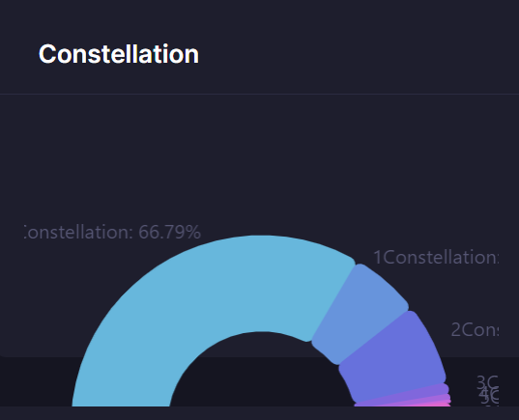Select the medium blue 1Constellation donut segment

coord(360,313)
